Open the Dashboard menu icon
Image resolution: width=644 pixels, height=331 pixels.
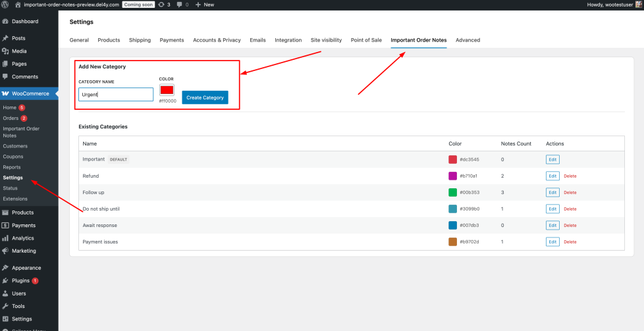point(5,22)
